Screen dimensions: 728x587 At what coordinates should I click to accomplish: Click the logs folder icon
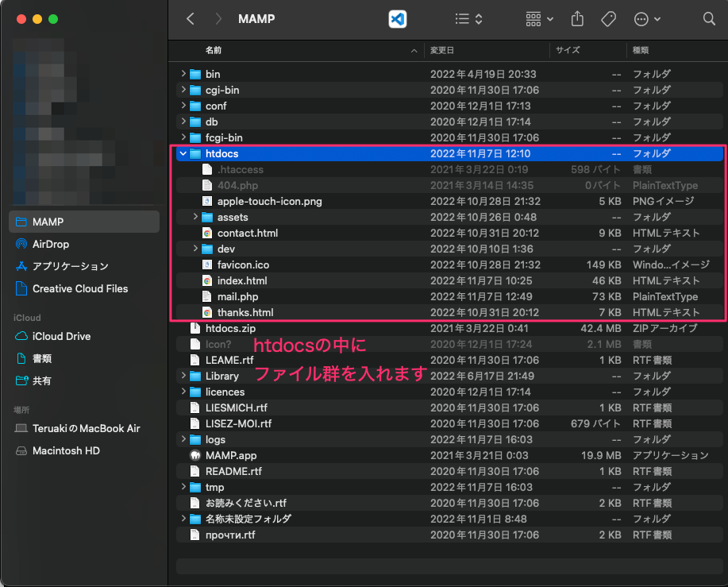(x=195, y=440)
